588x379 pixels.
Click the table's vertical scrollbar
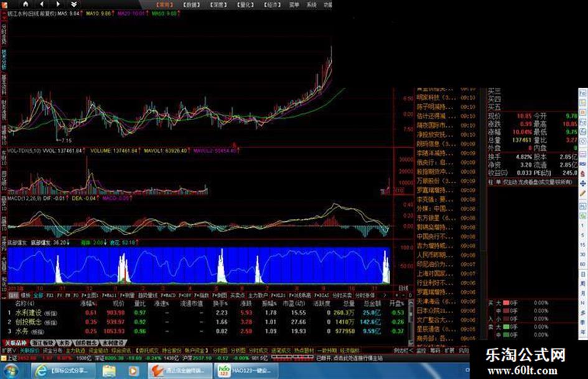pos(411,322)
